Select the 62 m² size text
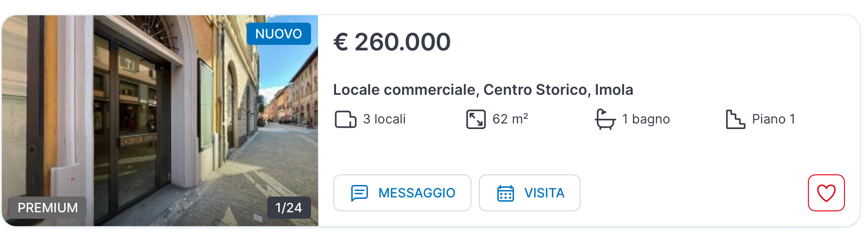The height and width of the screenshot is (234, 868). (510, 119)
